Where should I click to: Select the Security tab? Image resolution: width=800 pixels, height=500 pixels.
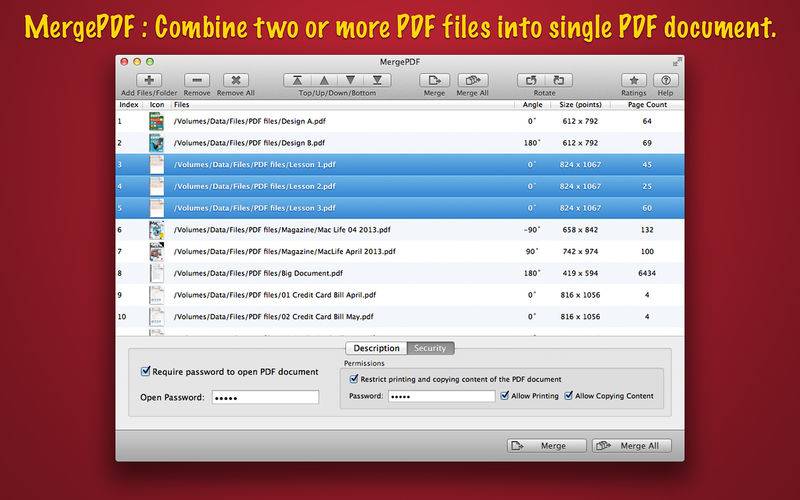click(430, 348)
